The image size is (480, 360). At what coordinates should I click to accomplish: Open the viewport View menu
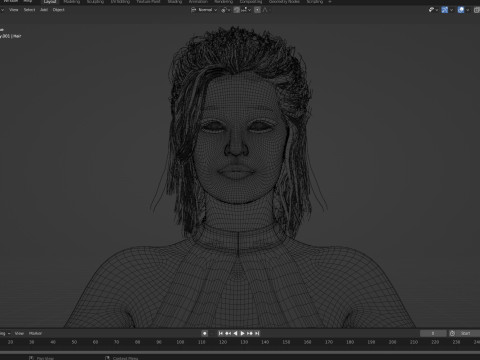point(14,10)
